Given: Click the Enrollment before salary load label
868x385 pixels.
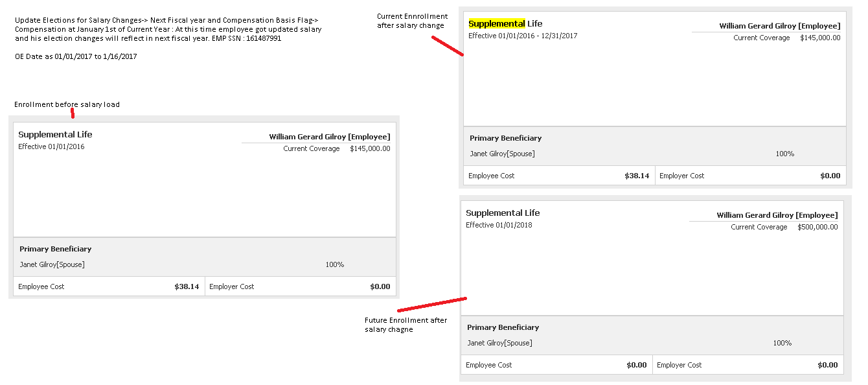Looking at the screenshot, I should (67, 104).
